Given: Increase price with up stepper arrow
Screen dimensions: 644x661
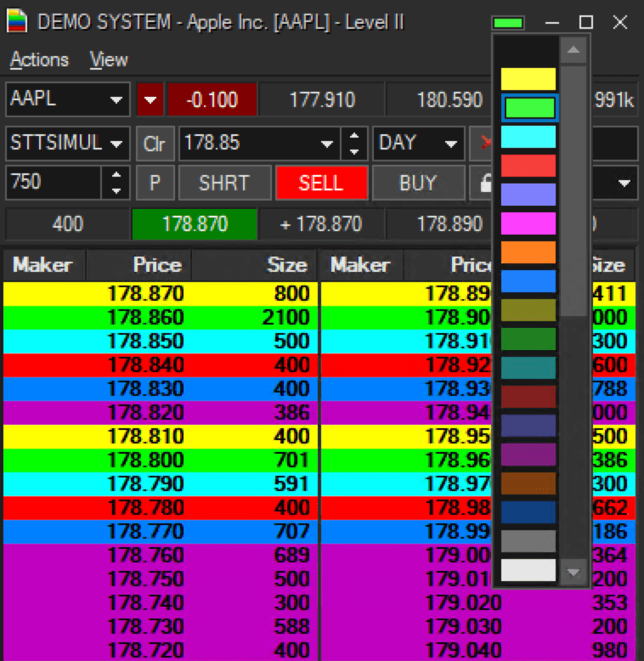Looking at the screenshot, I should click(354, 136).
